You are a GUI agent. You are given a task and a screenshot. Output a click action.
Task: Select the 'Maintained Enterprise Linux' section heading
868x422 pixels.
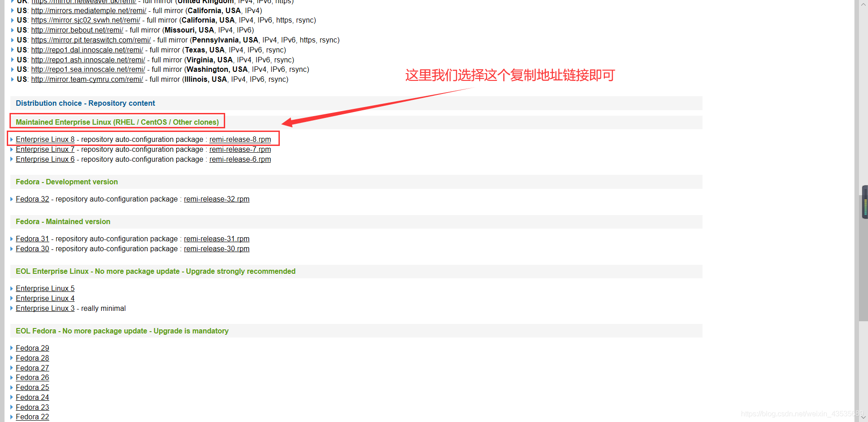[x=117, y=122]
